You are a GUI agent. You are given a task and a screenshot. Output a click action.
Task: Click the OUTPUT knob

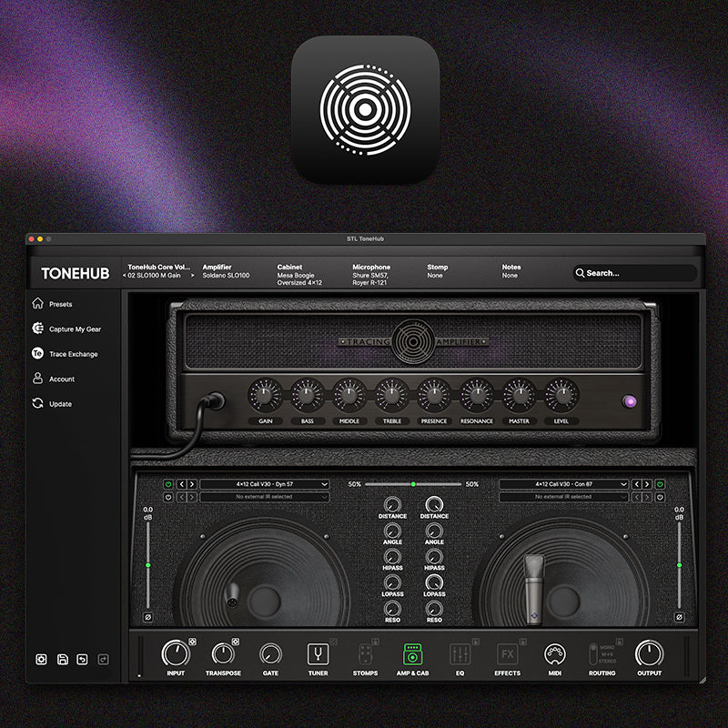click(649, 653)
